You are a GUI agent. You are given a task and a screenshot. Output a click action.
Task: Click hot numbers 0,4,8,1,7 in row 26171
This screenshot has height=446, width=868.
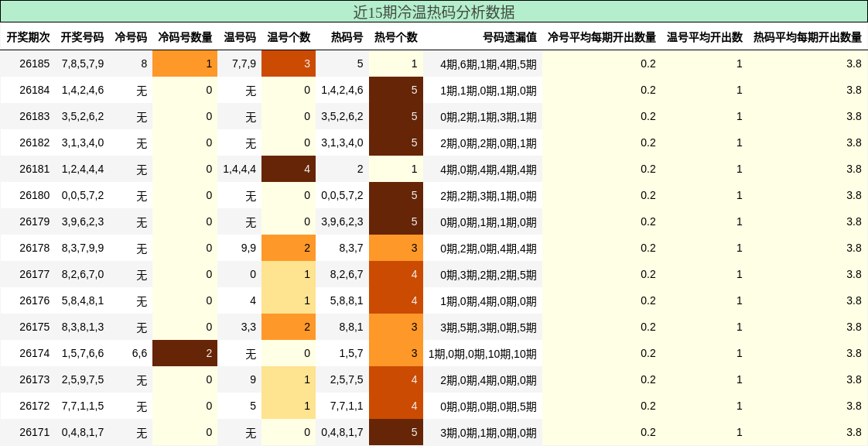[x=342, y=432]
